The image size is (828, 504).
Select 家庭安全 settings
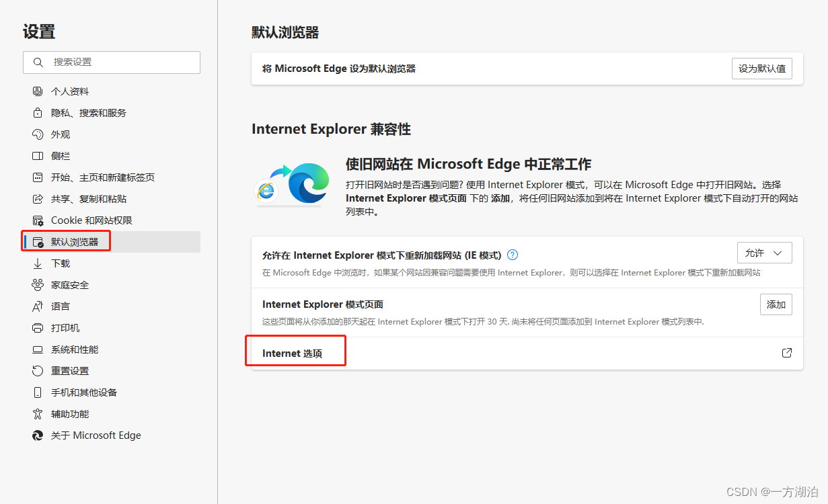click(x=112, y=285)
